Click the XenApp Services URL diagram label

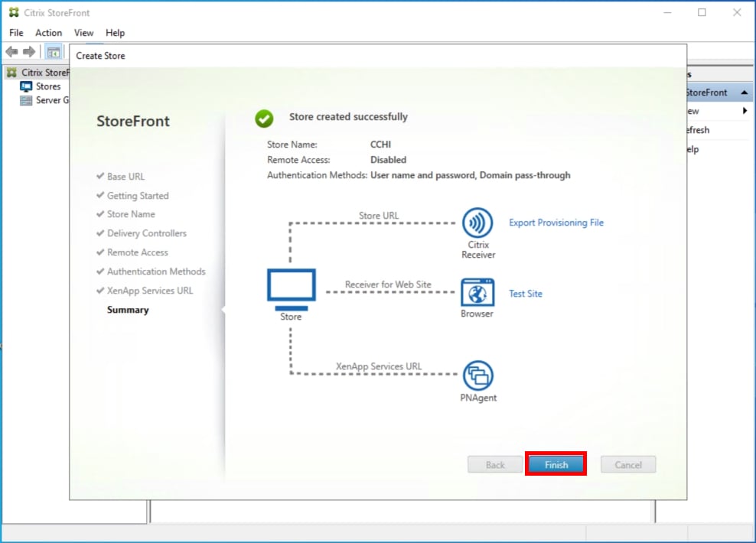point(379,366)
